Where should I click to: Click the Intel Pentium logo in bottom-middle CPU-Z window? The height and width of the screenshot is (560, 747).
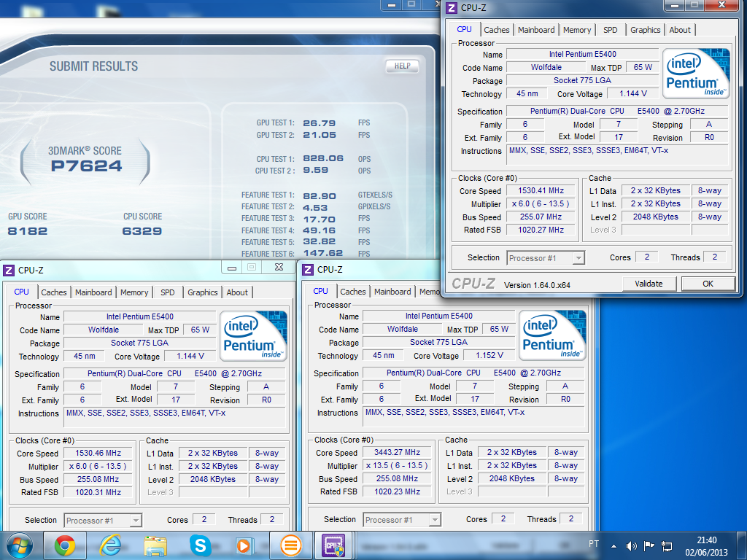coord(552,335)
